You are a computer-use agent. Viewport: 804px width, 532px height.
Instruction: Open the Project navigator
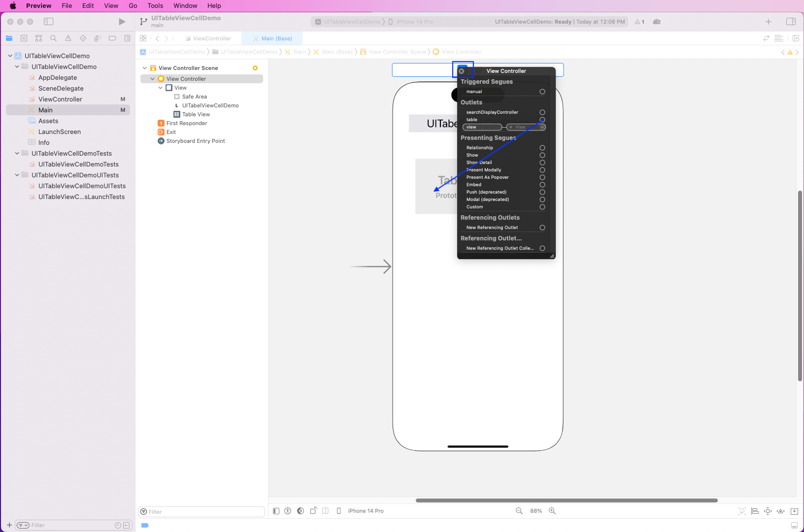(x=9, y=38)
